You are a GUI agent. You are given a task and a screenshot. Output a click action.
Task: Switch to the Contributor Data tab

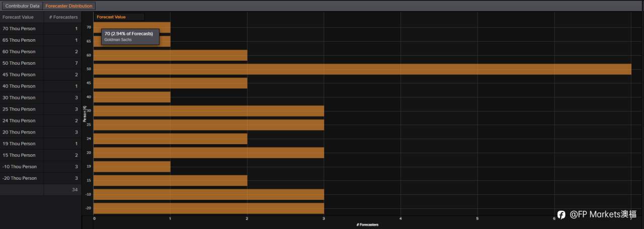(x=22, y=6)
